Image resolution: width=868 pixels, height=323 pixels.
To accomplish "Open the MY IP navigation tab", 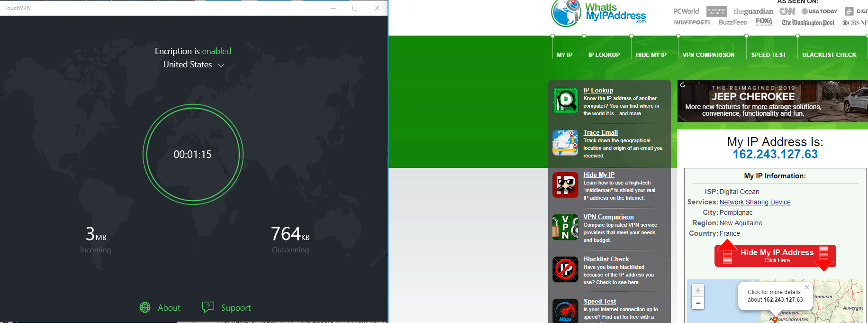I will [x=564, y=55].
